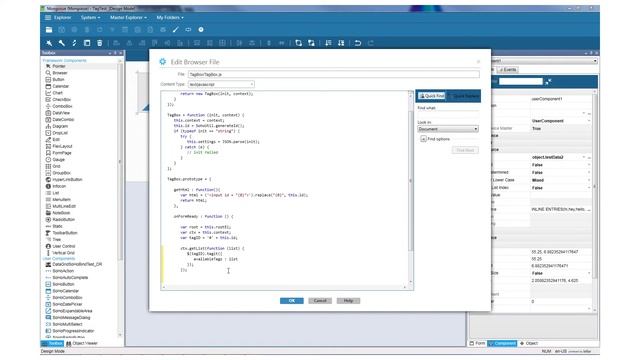Viewport: 640px width, 360px height.
Task: Click the OK button
Action: point(291,301)
